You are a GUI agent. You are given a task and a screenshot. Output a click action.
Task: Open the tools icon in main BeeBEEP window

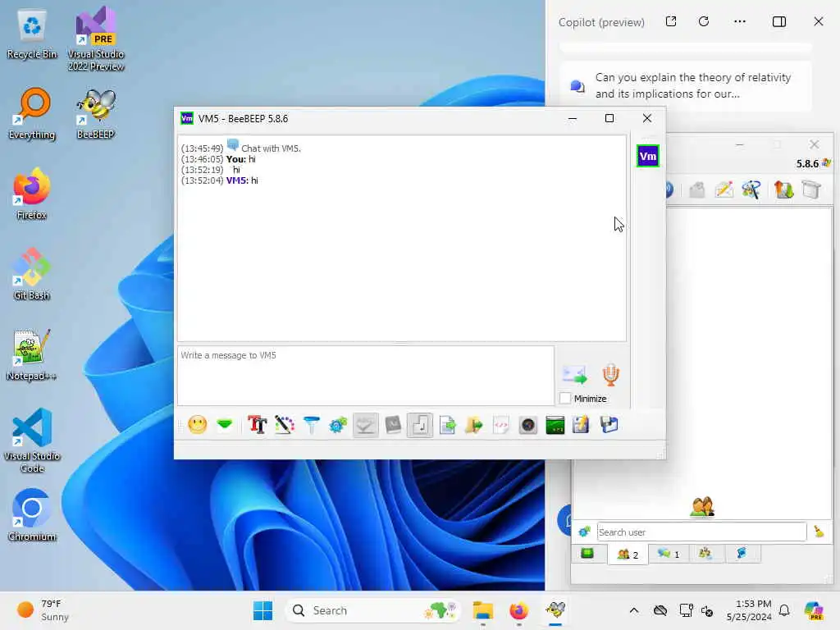click(751, 189)
